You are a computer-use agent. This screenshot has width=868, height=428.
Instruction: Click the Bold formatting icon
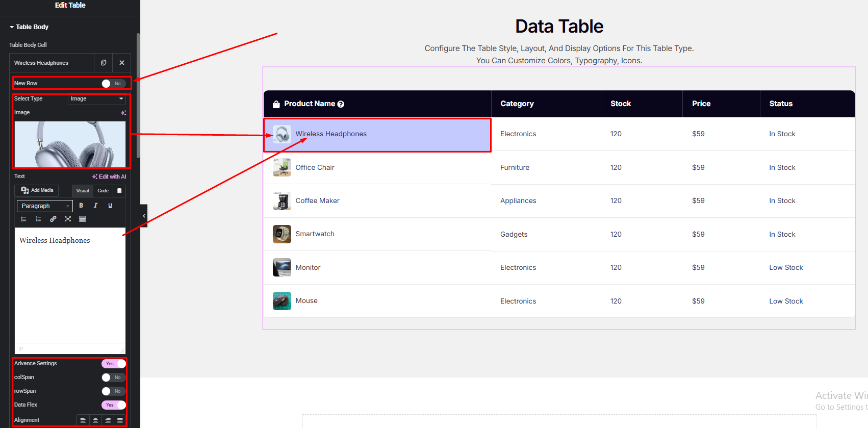(x=81, y=206)
